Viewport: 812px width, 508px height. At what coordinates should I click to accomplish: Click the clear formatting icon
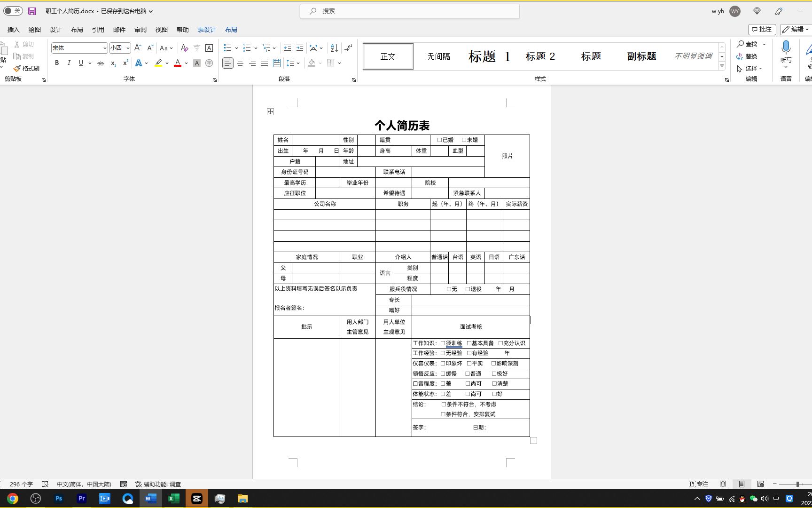[184, 48]
